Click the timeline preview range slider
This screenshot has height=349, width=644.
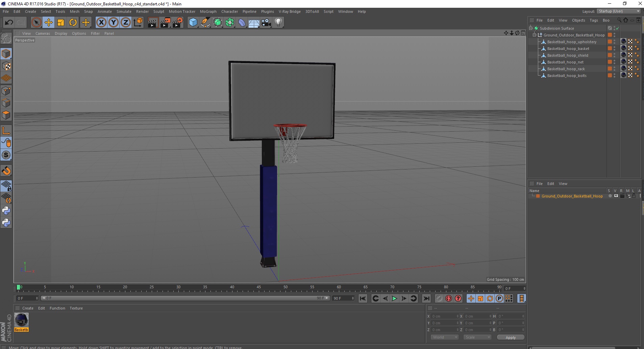(x=185, y=298)
